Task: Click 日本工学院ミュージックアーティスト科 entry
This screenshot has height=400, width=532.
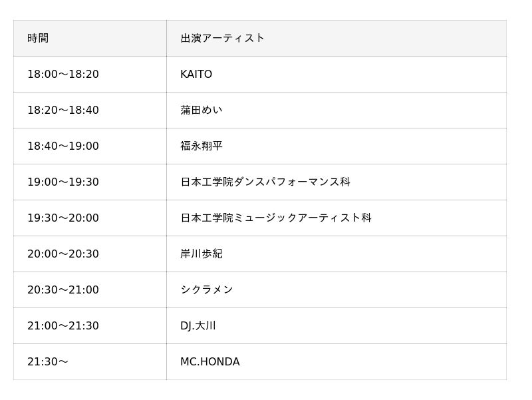Action: pyautogui.click(x=276, y=218)
